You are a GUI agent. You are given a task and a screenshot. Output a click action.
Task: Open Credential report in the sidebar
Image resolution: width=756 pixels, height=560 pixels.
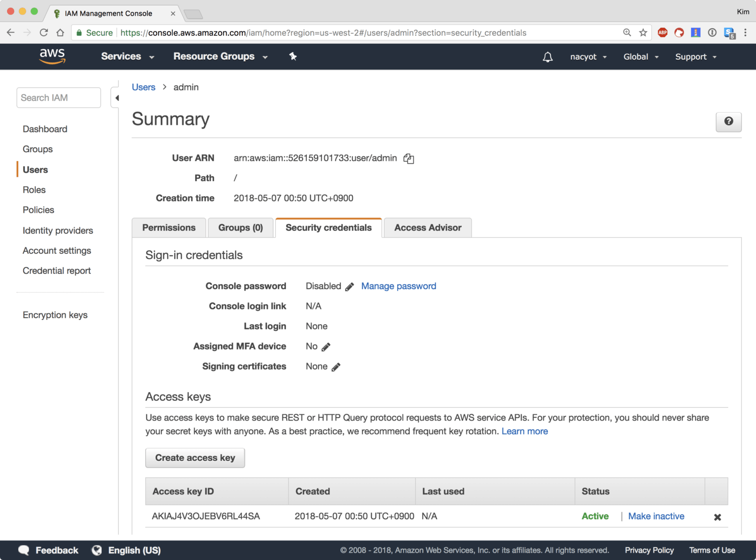tap(56, 271)
